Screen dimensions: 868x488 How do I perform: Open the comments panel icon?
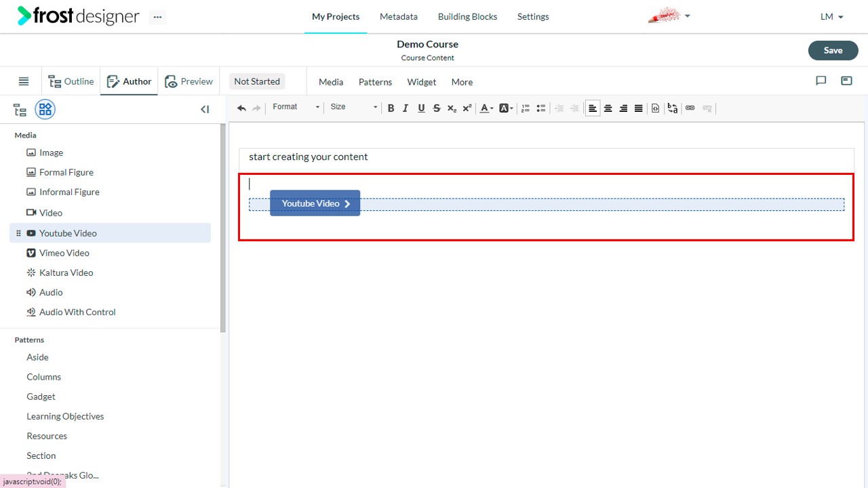(821, 81)
